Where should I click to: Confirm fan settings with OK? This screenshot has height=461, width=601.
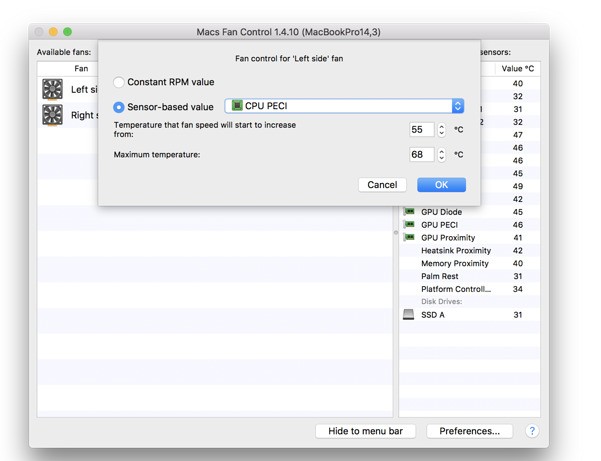point(441,185)
